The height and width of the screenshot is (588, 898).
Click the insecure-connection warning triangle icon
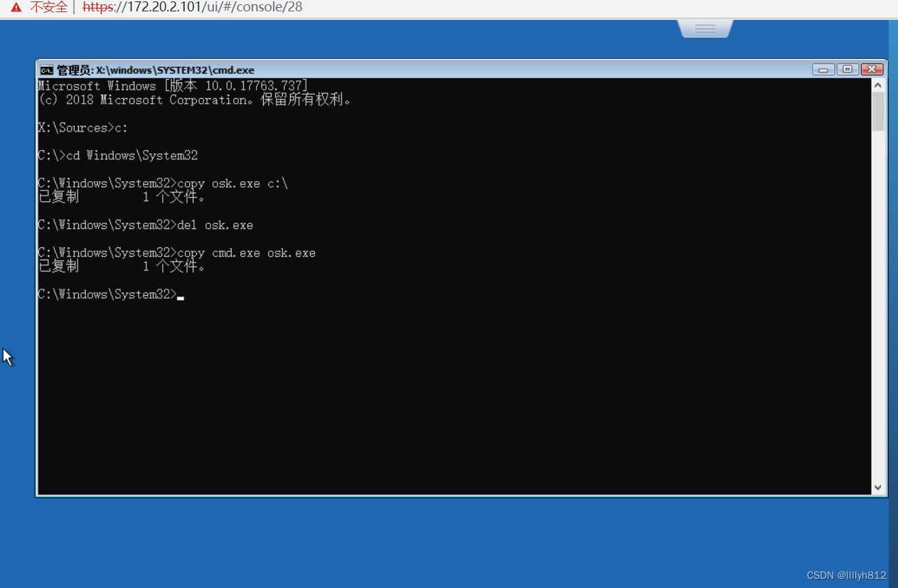pyautogui.click(x=16, y=8)
